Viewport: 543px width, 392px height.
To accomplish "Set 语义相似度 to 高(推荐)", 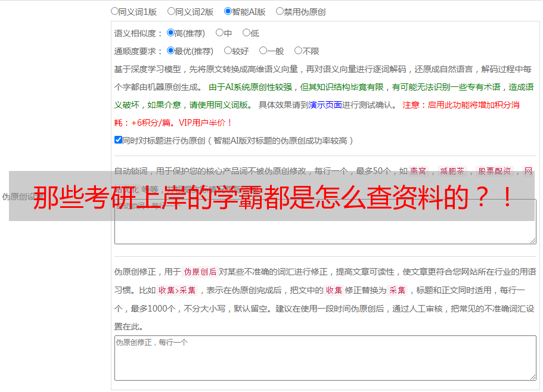I will coord(170,33).
